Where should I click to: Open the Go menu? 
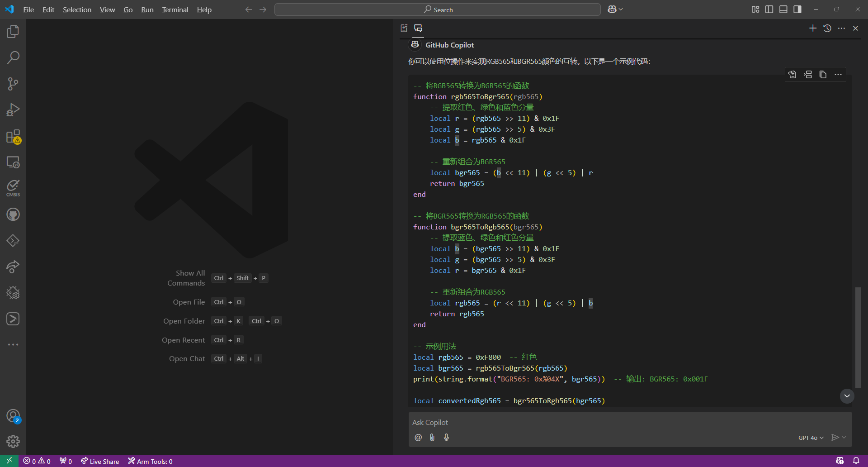(x=128, y=10)
